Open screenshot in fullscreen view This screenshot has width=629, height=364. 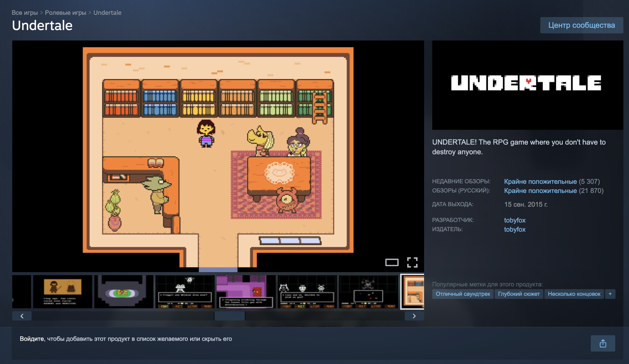click(412, 262)
